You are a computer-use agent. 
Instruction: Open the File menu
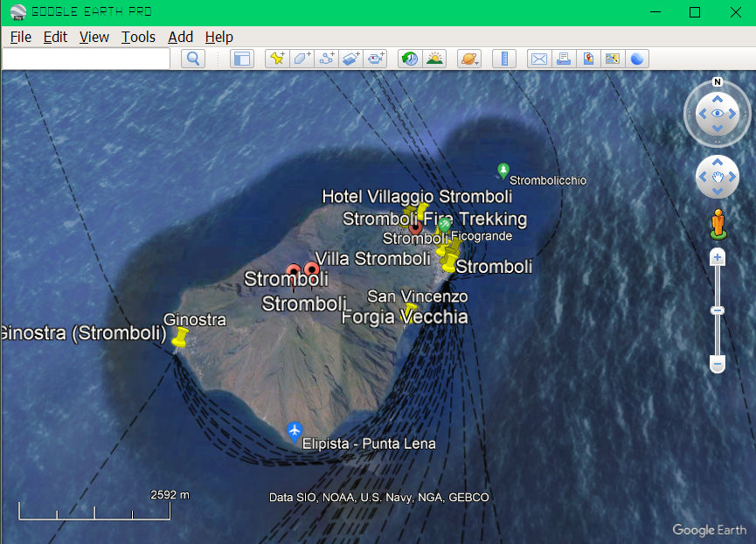point(20,37)
